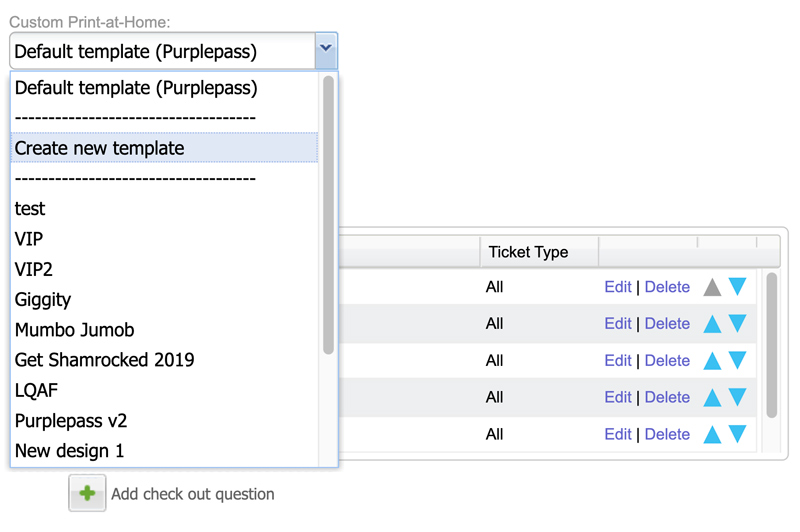Click Delete in the second question row
Screen dimensions: 800x532
(x=667, y=323)
